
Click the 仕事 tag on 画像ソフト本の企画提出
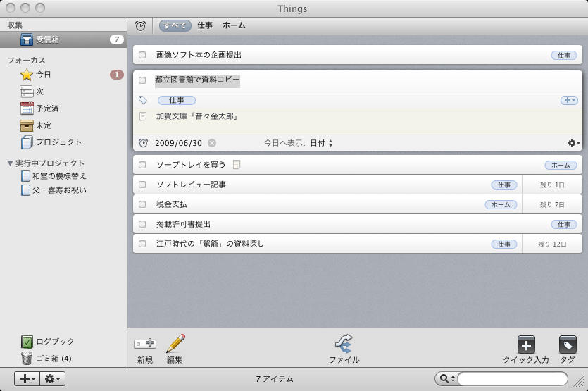click(x=564, y=56)
